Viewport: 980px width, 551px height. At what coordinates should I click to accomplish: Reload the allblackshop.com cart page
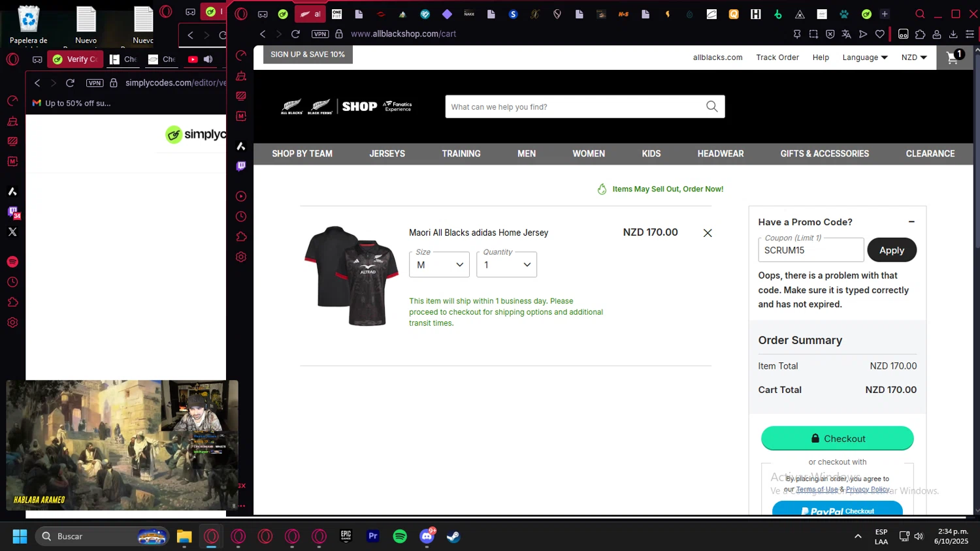tap(295, 34)
